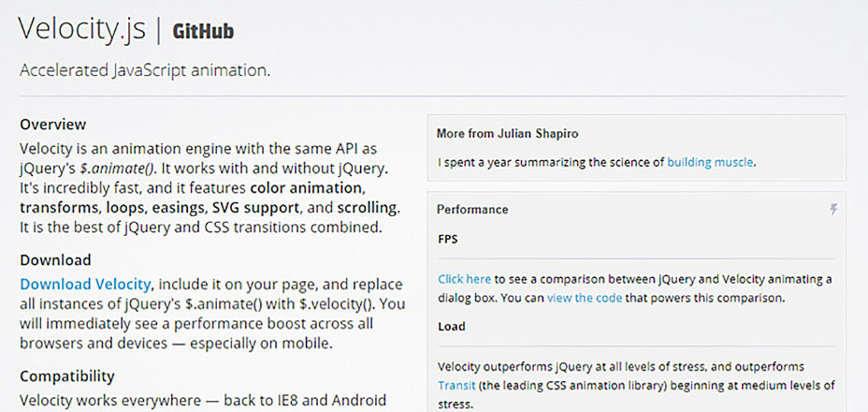Viewport: 868px width, 412px height.
Task: Click the "Click here" comparison link
Action: tap(464, 279)
